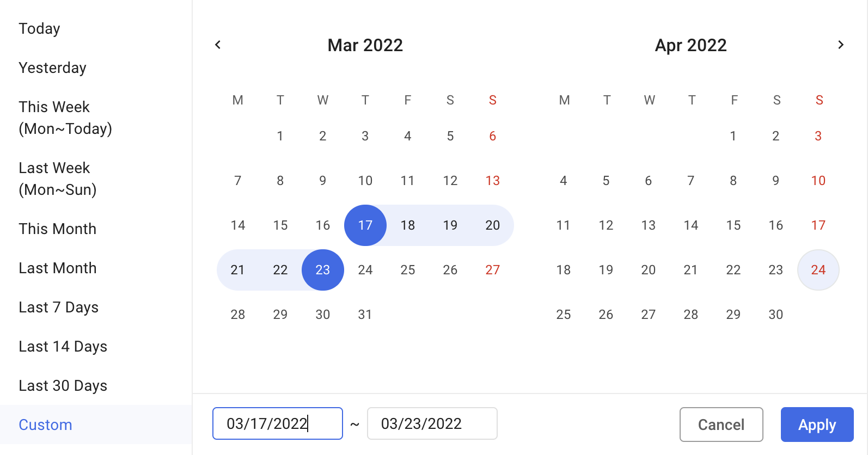Image resolution: width=868 pixels, height=455 pixels.
Task: Switch to the Custom range option
Action: 45,425
